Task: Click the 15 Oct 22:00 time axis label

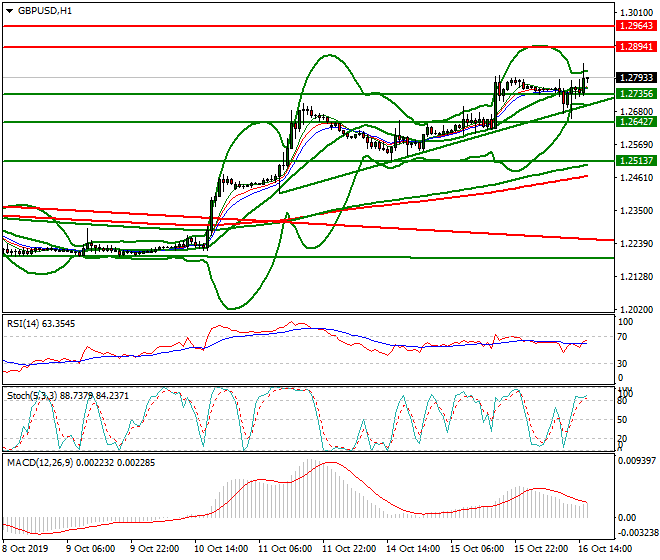Action: [x=541, y=549]
